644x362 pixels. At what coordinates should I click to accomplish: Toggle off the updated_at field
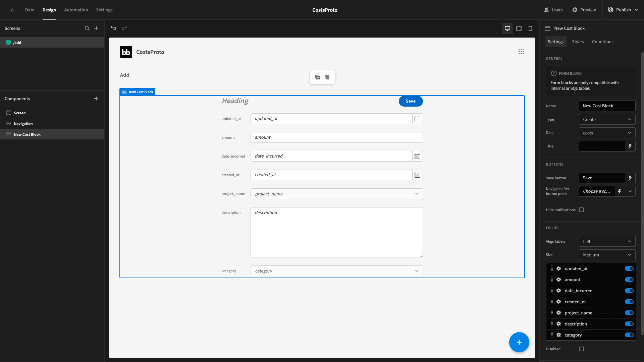(x=629, y=268)
